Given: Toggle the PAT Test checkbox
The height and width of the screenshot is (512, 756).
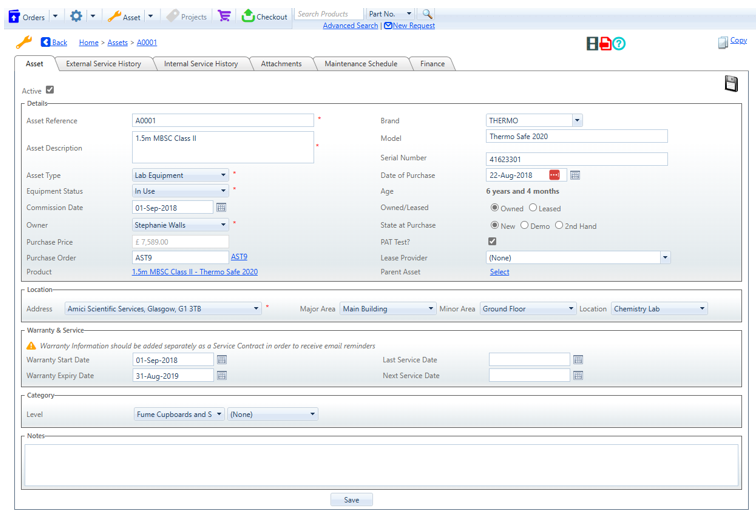Looking at the screenshot, I should [x=492, y=241].
